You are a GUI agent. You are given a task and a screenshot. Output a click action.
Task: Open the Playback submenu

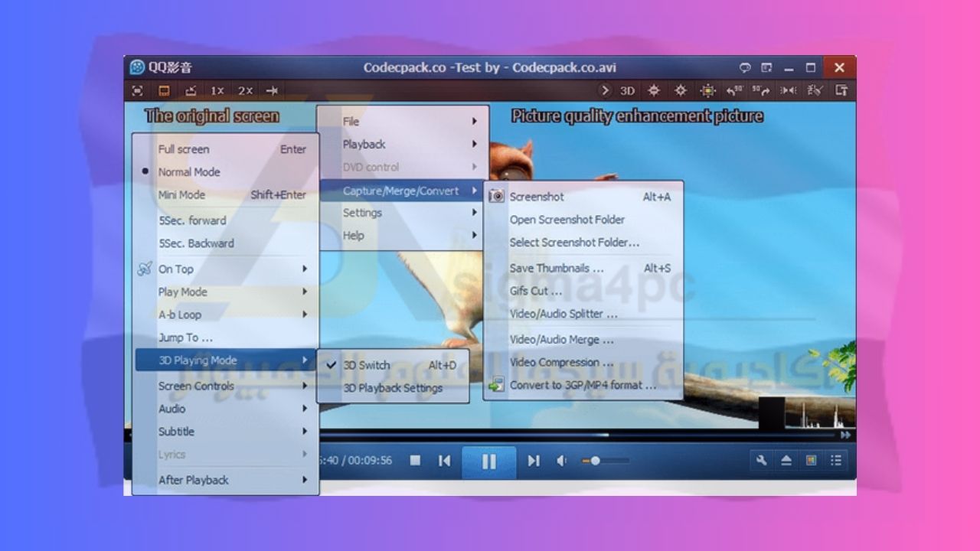pos(403,144)
